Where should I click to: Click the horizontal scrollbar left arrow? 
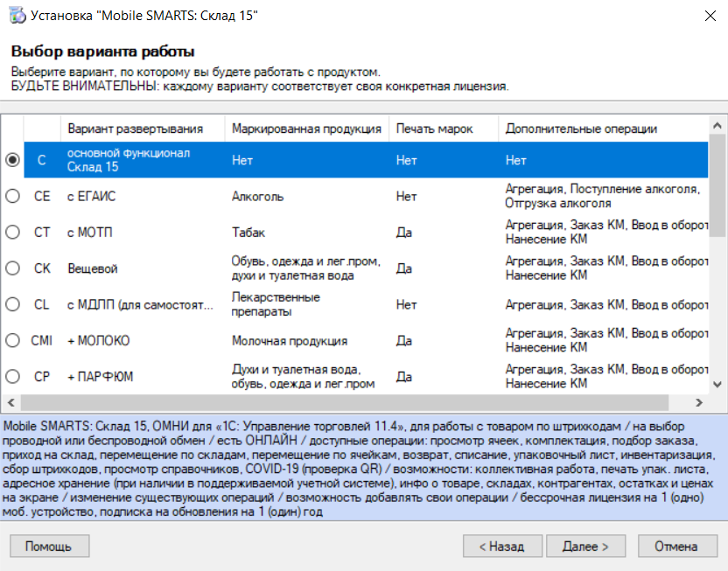click(11, 402)
